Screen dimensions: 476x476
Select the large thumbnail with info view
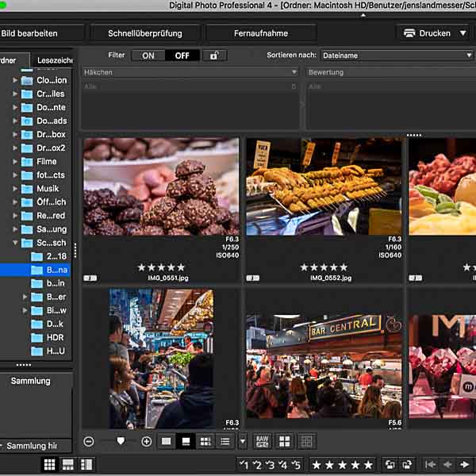point(186,441)
